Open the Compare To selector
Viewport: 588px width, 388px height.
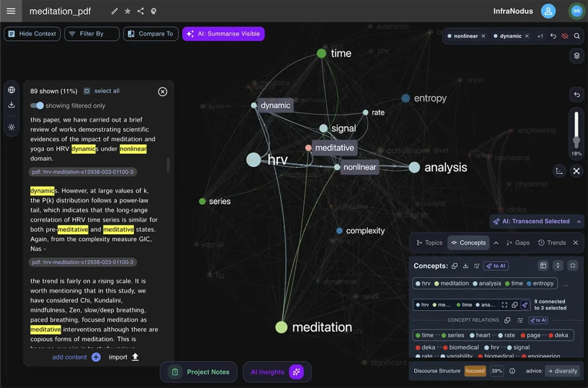click(151, 34)
